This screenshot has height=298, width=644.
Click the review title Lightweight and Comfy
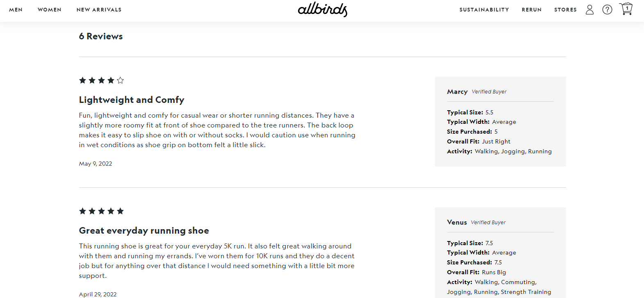pyautogui.click(x=132, y=100)
